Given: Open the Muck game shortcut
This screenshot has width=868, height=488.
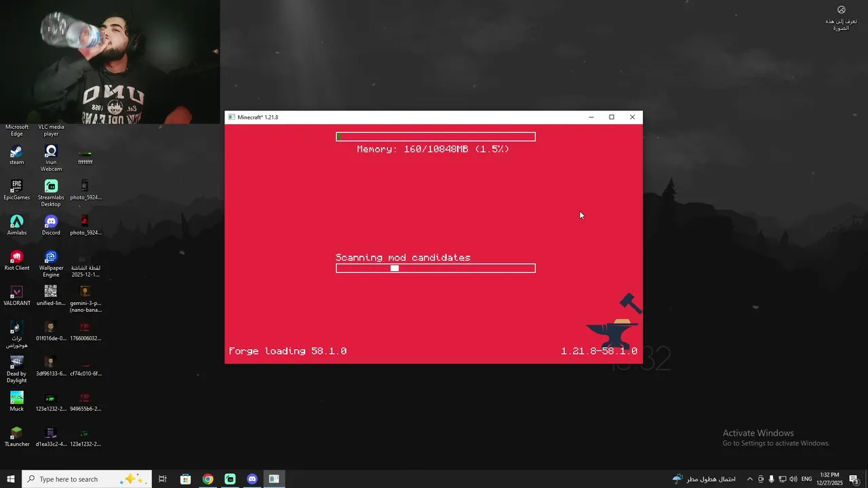Looking at the screenshot, I should point(16,402).
